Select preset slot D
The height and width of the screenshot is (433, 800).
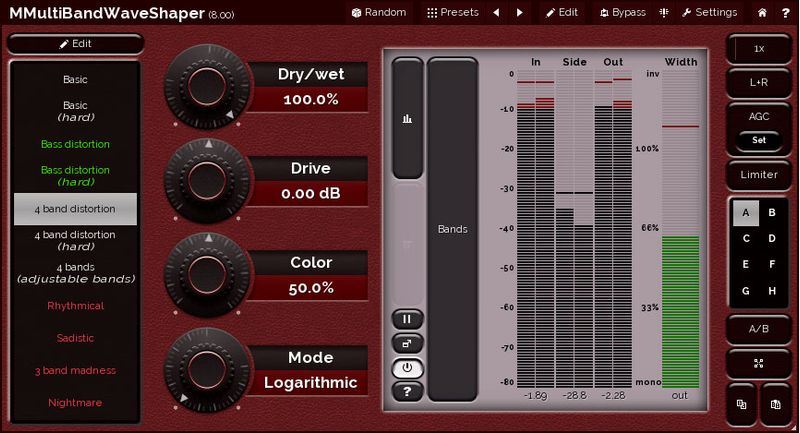772,239
